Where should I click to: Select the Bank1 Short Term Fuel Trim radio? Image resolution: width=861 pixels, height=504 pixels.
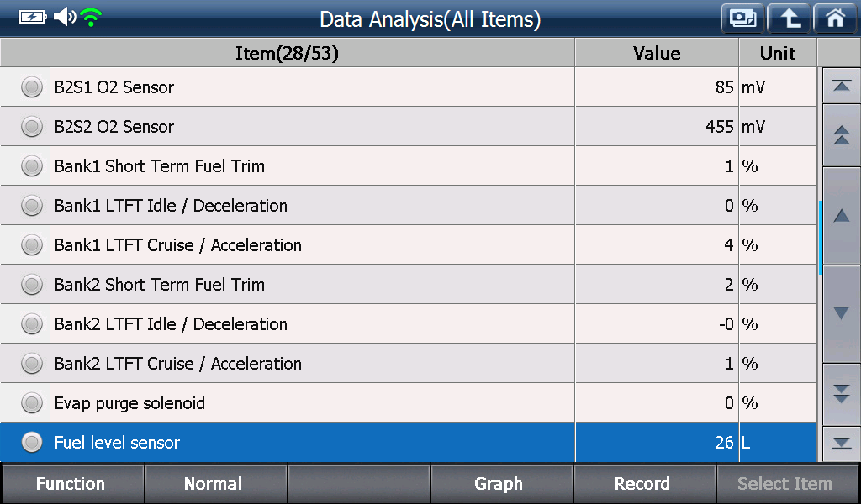pyautogui.click(x=32, y=166)
